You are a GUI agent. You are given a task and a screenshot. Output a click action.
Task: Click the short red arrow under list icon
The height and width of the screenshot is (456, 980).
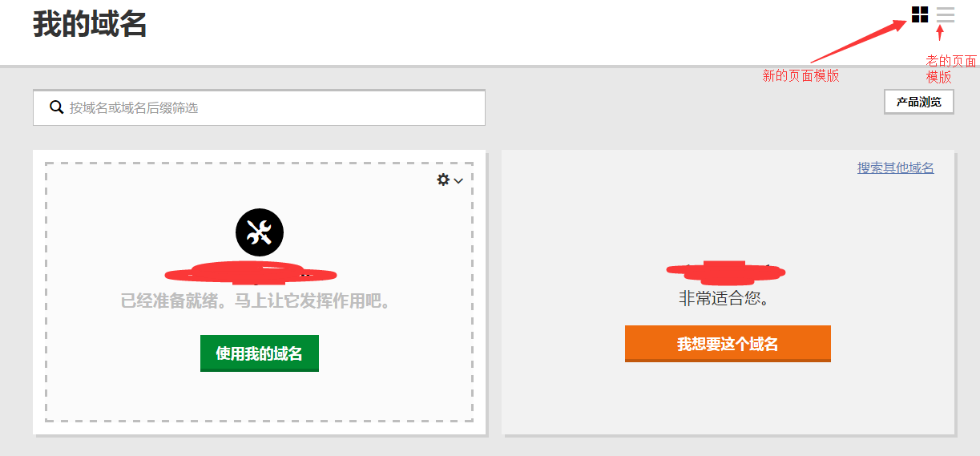coord(942,34)
